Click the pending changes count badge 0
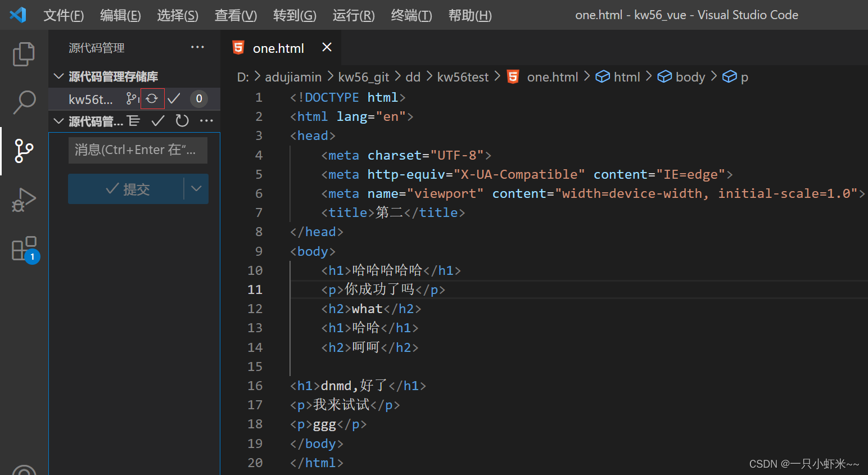 198,99
